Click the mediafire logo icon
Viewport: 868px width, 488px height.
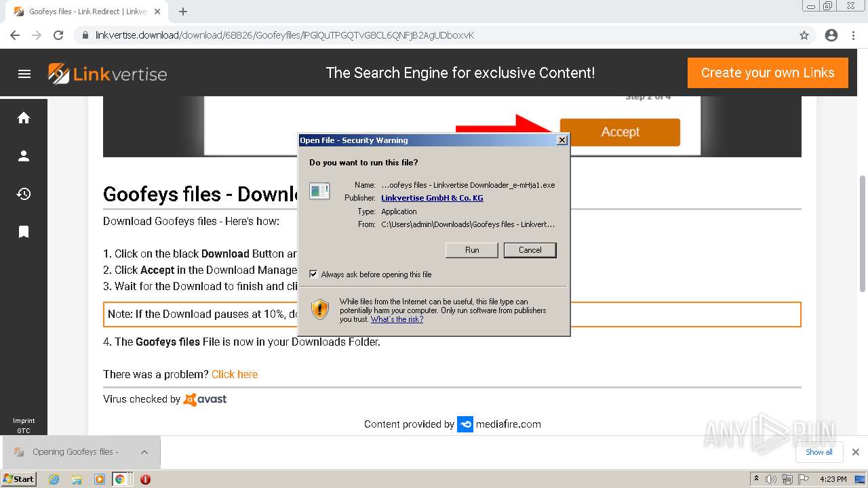[x=465, y=424]
